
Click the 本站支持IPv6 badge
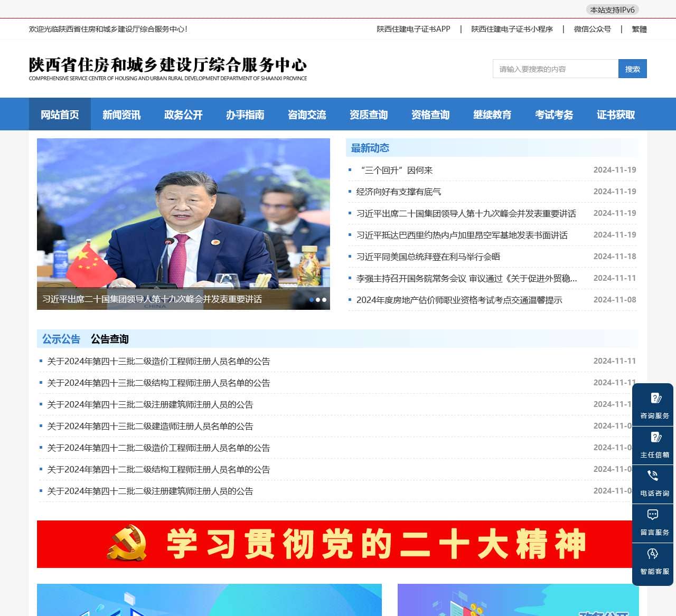tap(612, 10)
